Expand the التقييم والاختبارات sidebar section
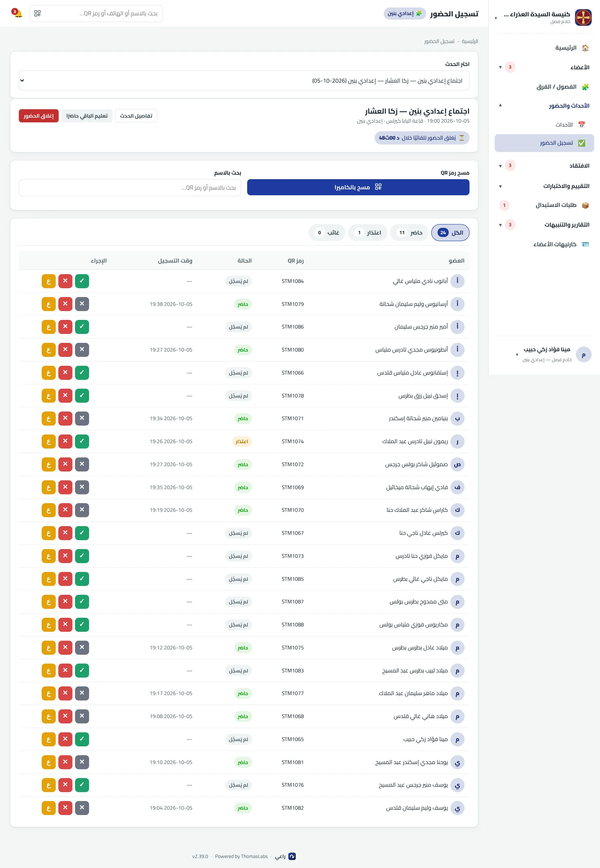This screenshot has height=868, width=600. [544, 186]
